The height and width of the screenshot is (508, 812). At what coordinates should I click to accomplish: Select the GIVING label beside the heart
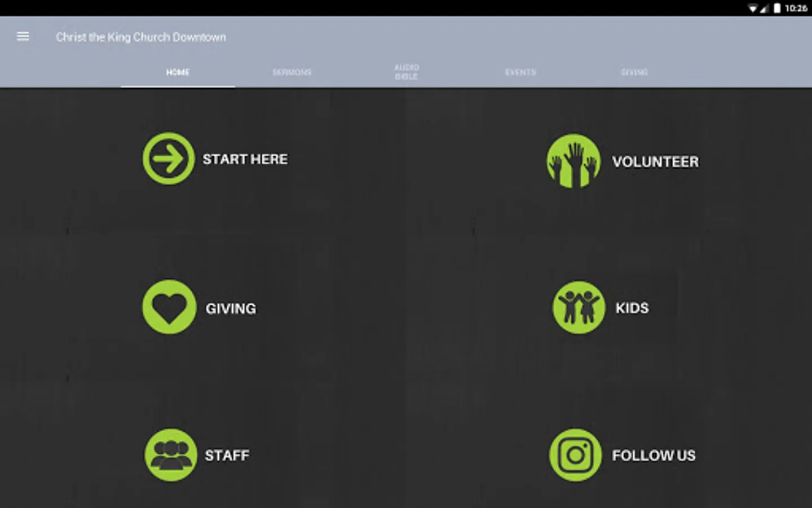pos(231,309)
